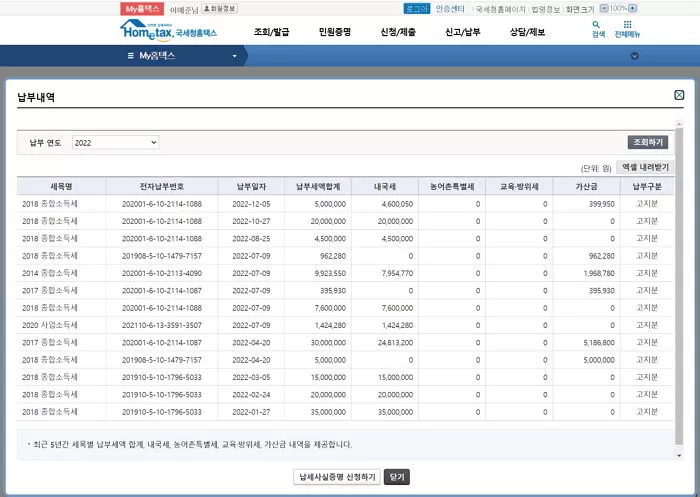Image resolution: width=700 pixels, height=497 pixels.
Task: Click the 회원정보 button
Action: (219, 8)
